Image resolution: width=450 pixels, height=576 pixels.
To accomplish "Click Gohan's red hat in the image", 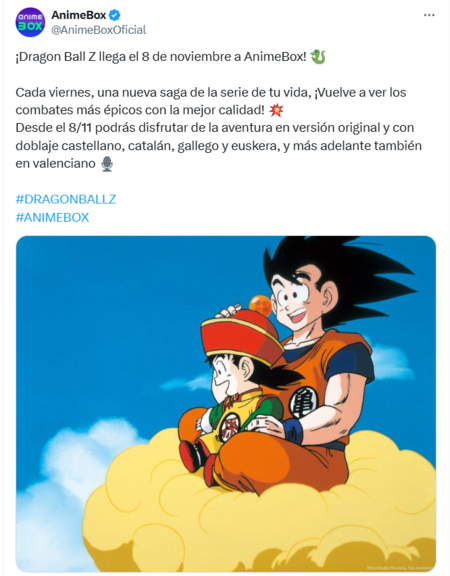I will click(x=241, y=336).
